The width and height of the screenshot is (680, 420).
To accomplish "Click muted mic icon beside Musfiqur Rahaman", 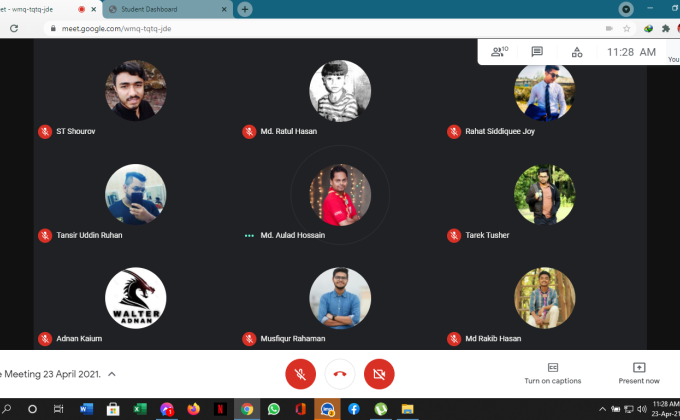I will pos(249,339).
